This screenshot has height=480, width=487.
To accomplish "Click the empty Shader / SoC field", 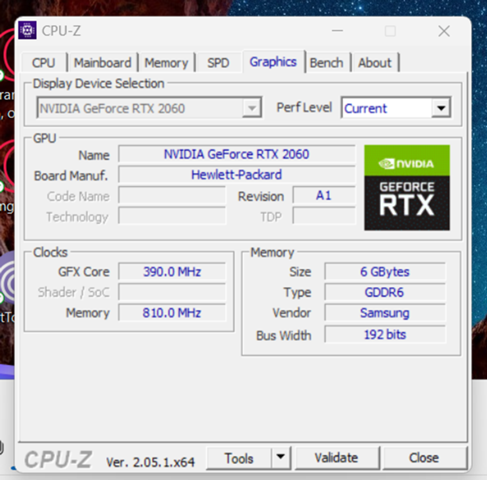I will point(172,292).
